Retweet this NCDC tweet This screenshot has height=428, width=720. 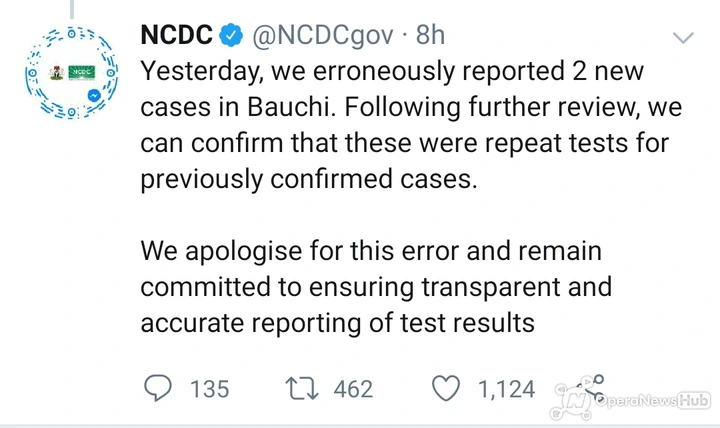[x=302, y=389]
